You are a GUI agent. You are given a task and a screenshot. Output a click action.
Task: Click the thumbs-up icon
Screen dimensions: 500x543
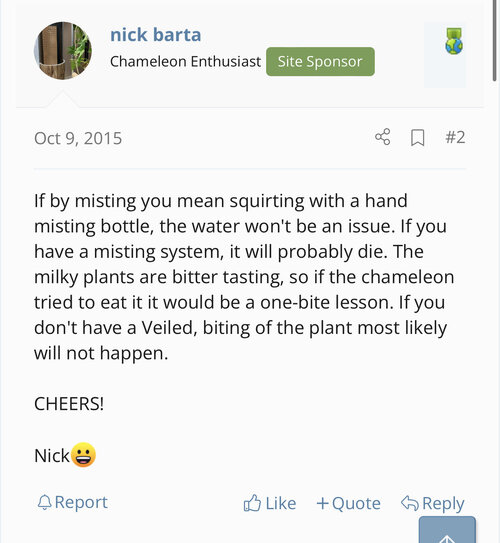(x=252, y=503)
